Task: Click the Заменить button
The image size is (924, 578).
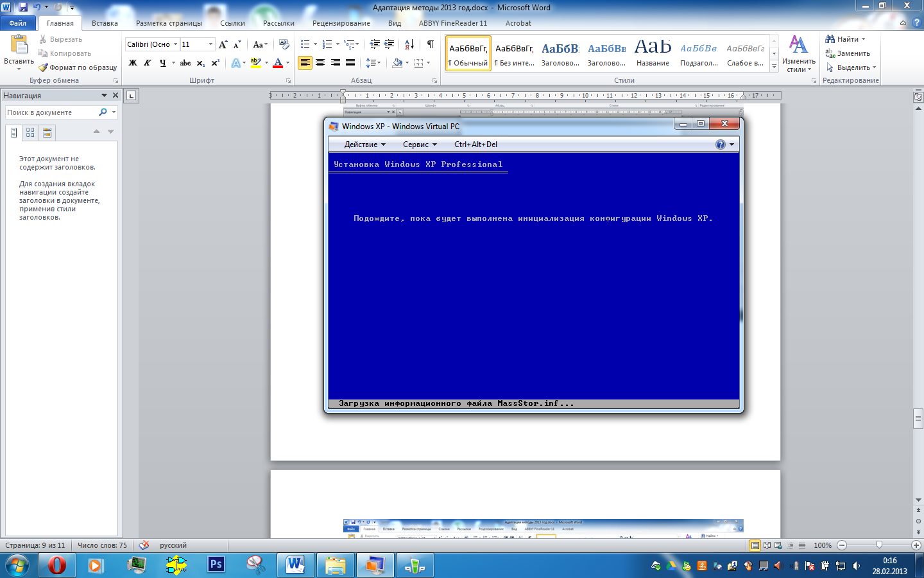Action: (x=848, y=53)
